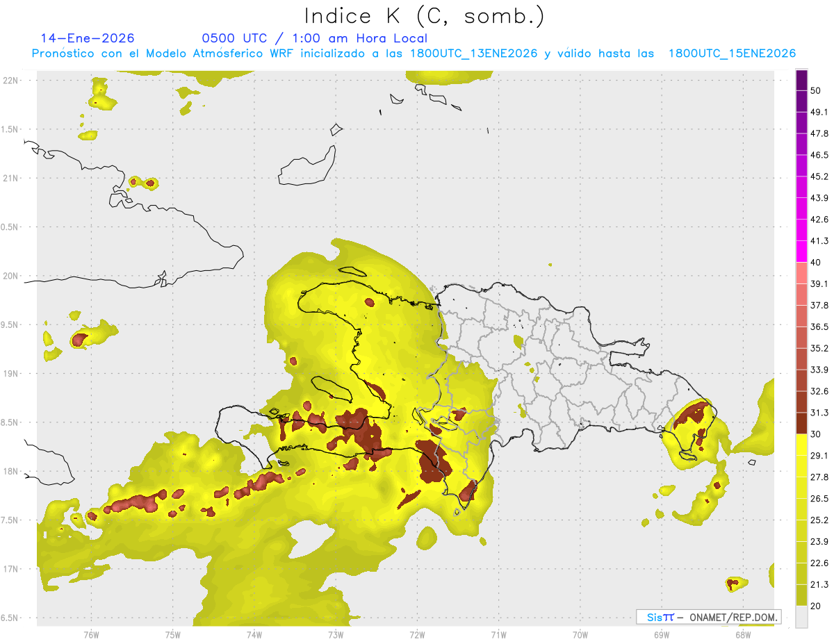This screenshot has width=834, height=644.
Task: Click the longitude label "72W"
Action: point(417,635)
